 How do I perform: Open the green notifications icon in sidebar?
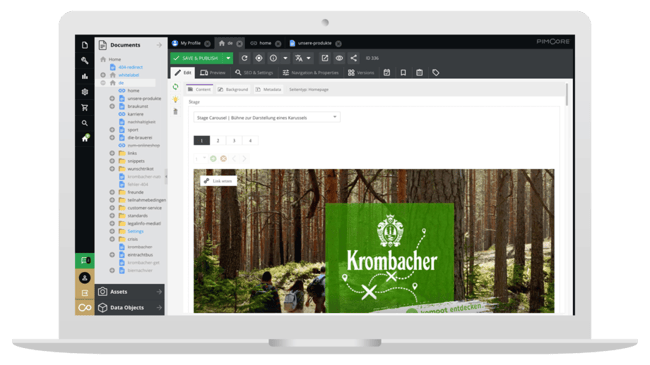click(85, 260)
